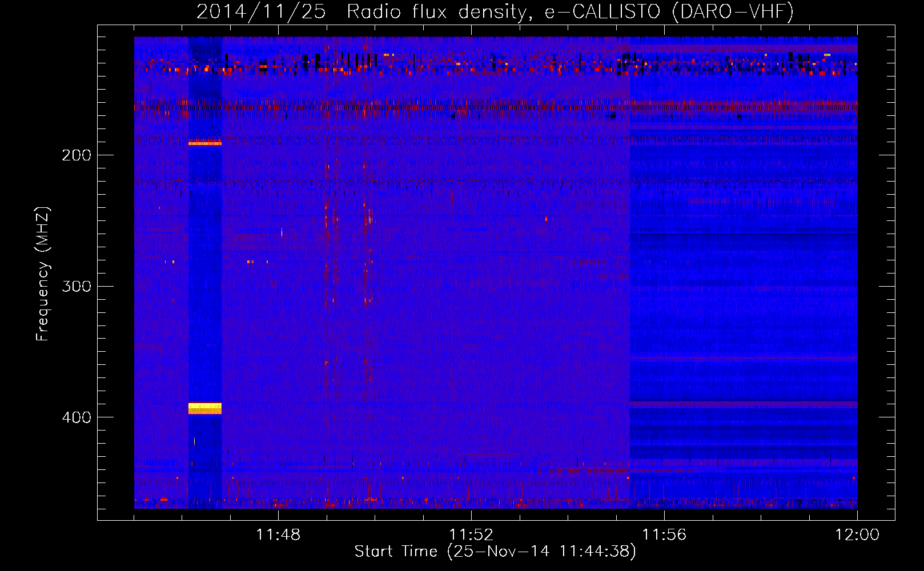
Task: Click the 200 frequency tick label
Action: point(77,155)
